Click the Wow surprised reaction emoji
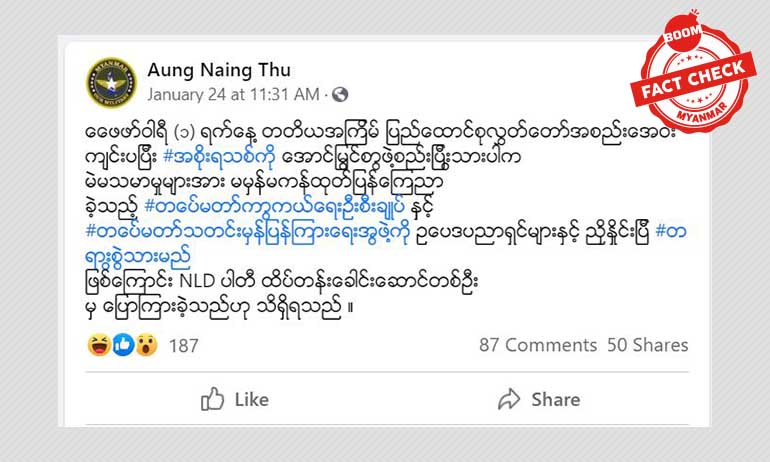 (x=146, y=345)
